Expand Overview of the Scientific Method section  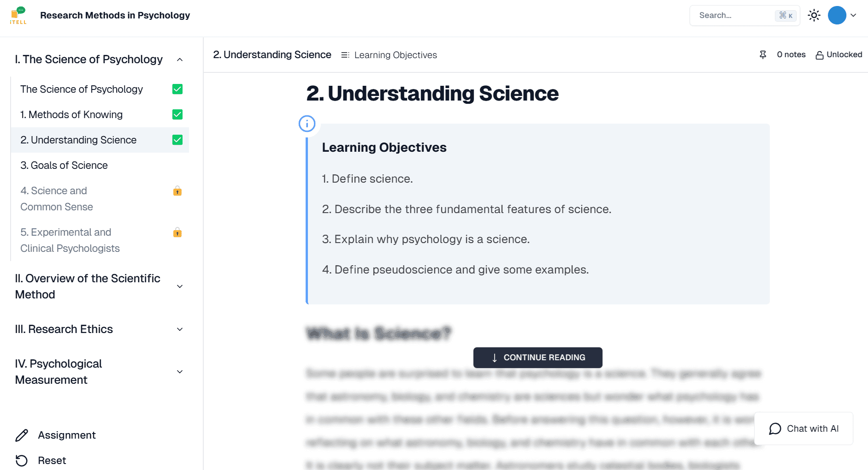(180, 286)
